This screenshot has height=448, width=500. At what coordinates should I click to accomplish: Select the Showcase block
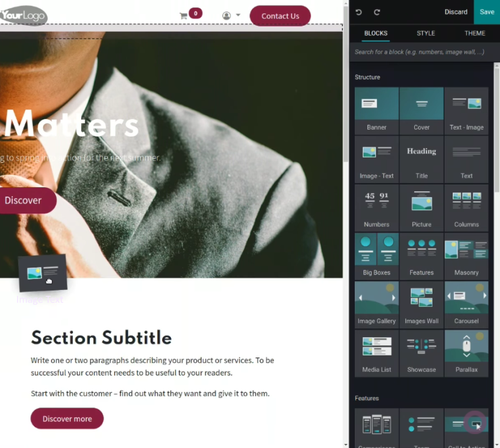[x=421, y=353]
